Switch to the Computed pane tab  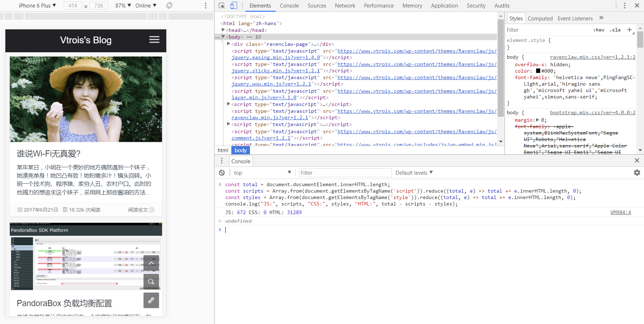click(x=540, y=18)
